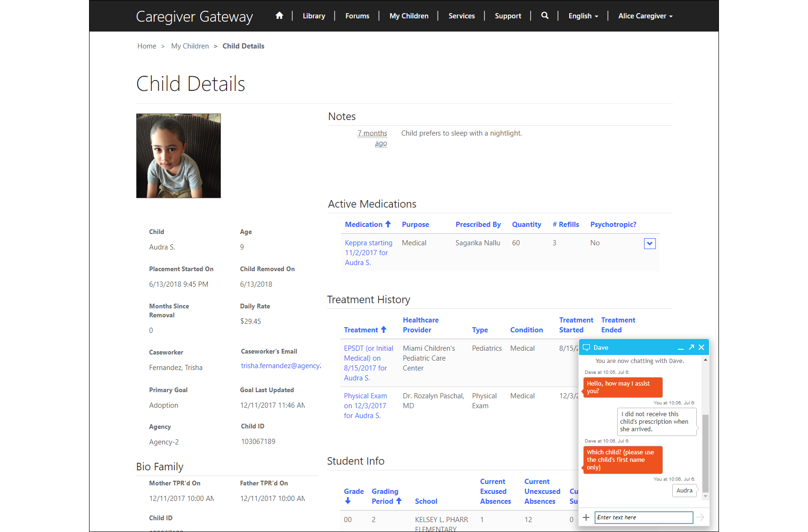
Task: Click the Primary Goal value Adoption
Action: [x=163, y=405]
